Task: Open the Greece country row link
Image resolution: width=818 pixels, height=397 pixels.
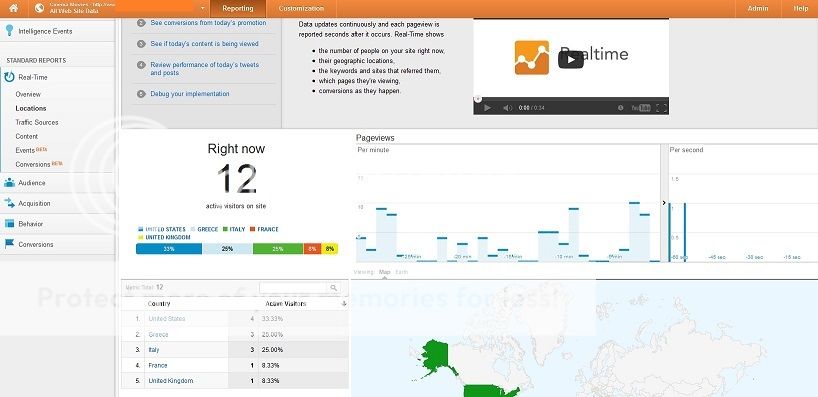Action: (x=158, y=334)
